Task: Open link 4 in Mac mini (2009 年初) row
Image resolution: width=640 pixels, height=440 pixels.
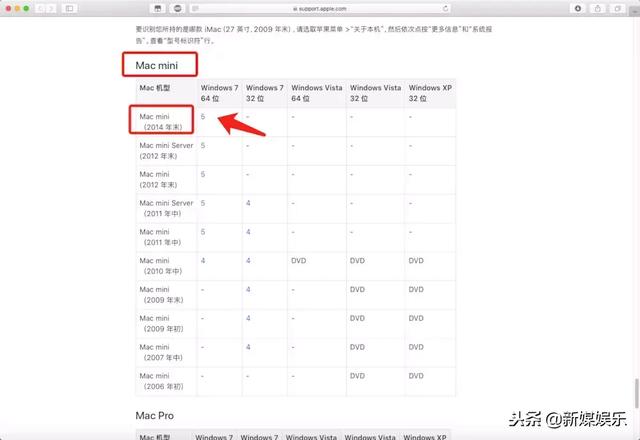Action: tap(248, 318)
